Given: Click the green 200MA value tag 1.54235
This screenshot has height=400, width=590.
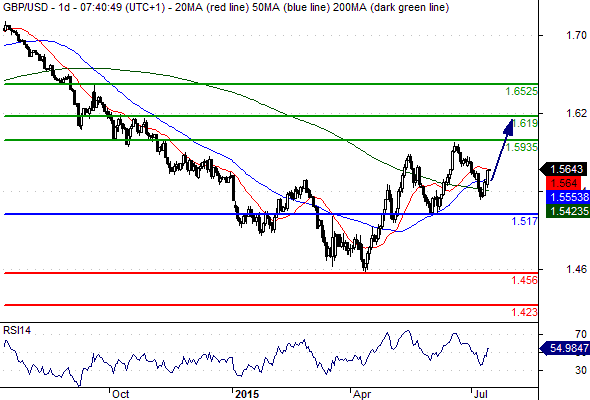Looking at the screenshot, I should click(567, 211).
